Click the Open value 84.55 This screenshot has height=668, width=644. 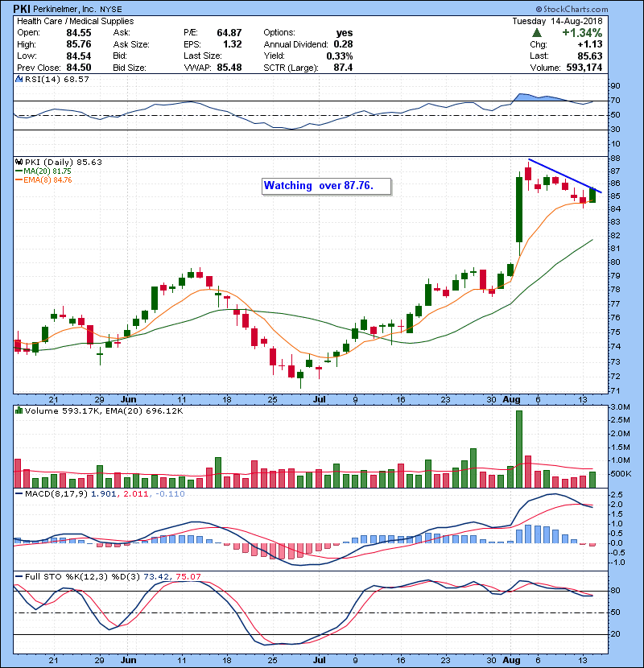(79, 33)
